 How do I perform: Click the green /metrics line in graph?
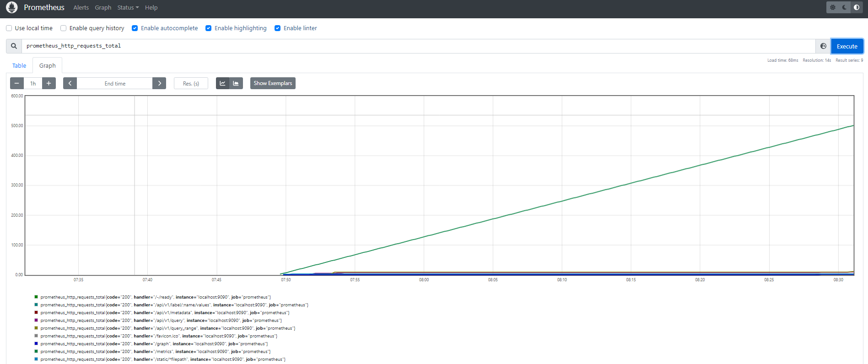566,200
